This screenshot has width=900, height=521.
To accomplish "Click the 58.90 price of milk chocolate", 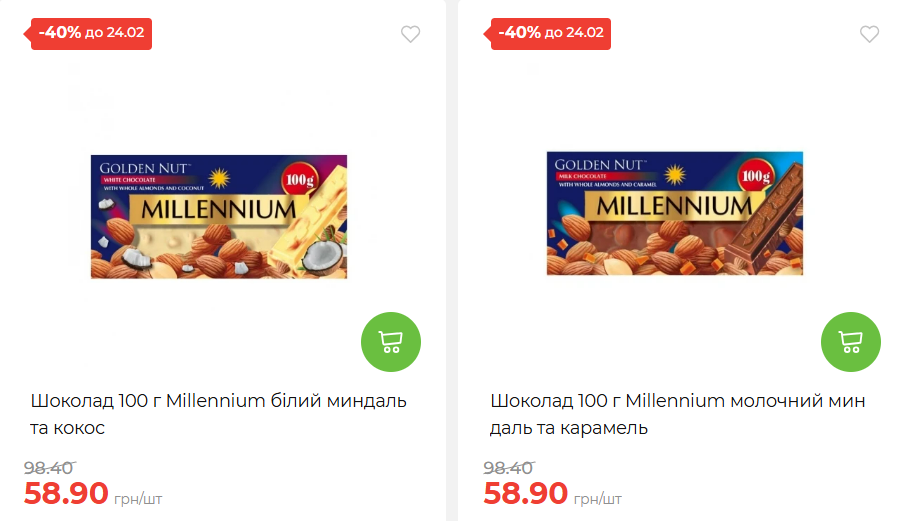I will click(x=526, y=493).
